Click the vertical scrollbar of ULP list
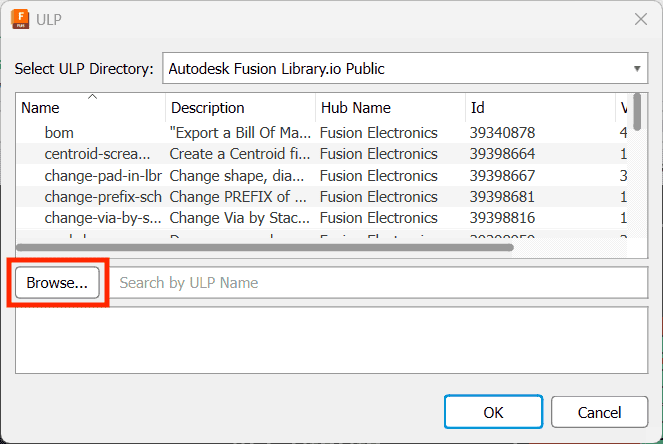 (637, 112)
